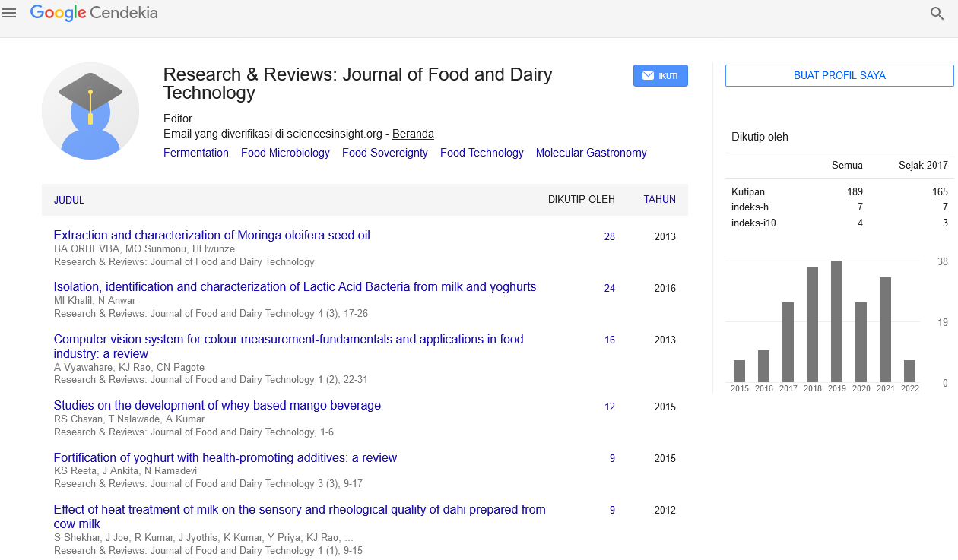Open Fortification of yoghurt review article

[x=225, y=458]
